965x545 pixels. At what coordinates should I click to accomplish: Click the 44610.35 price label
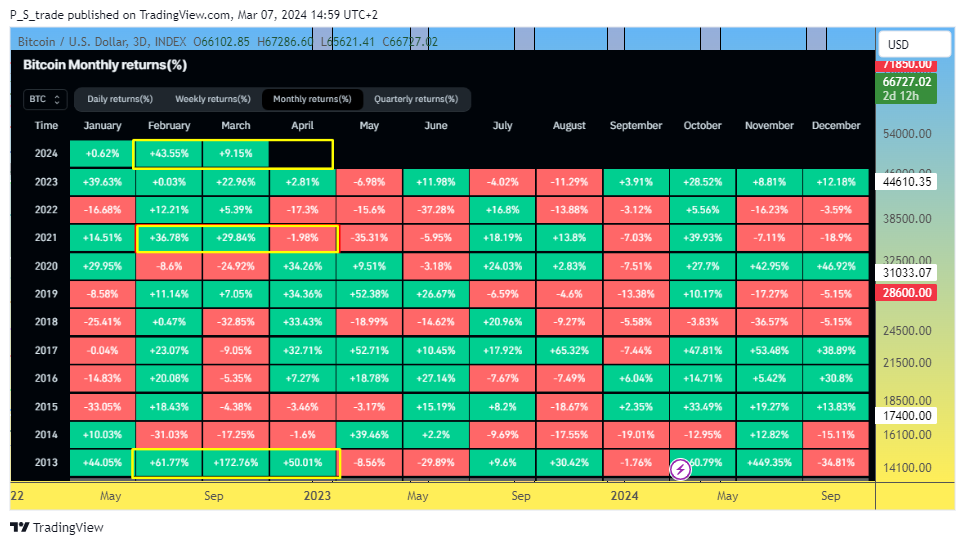coord(907,181)
